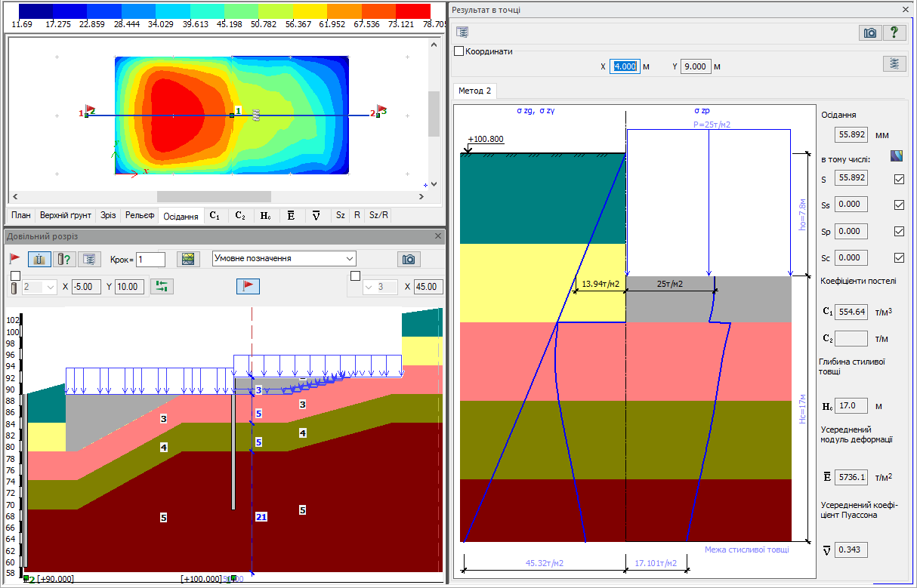Open help with the green question mark icon
Image resolution: width=917 pixels, height=588 pixels.
click(894, 32)
